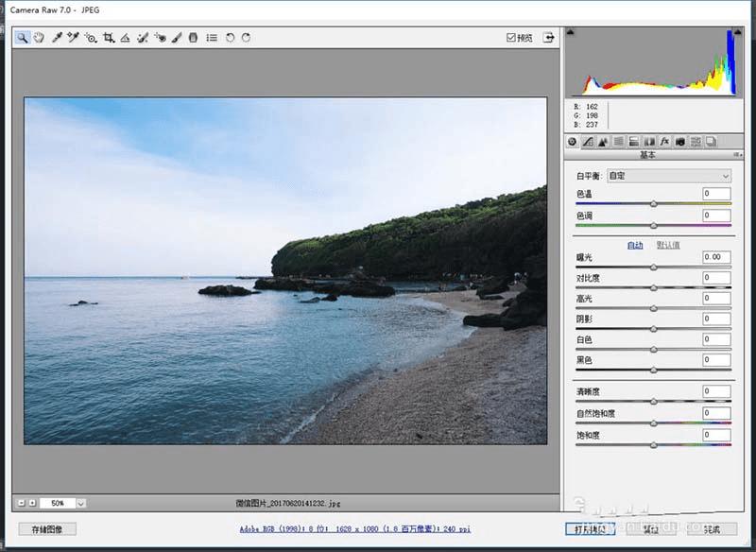Toggle the 预览 preview checkbox

coord(511,38)
